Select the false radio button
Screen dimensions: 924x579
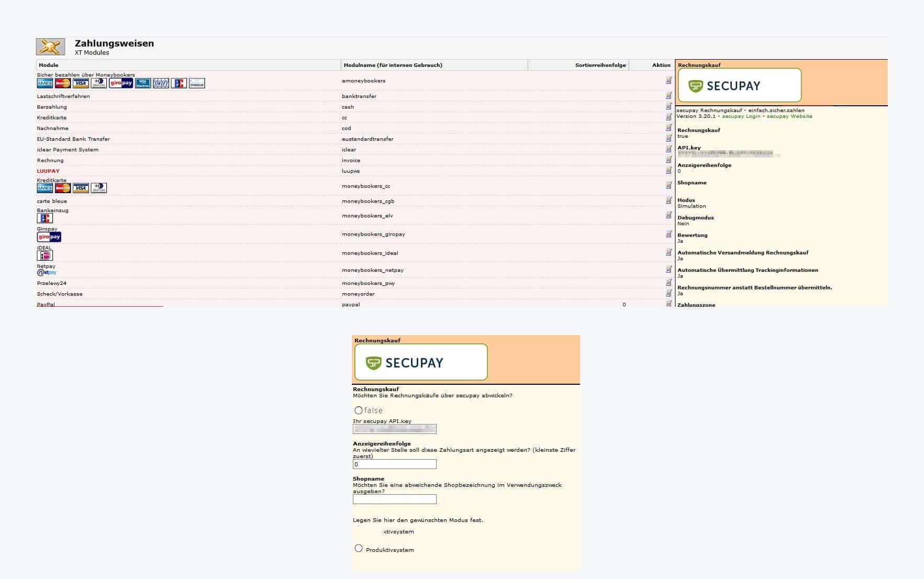tap(359, 410)
